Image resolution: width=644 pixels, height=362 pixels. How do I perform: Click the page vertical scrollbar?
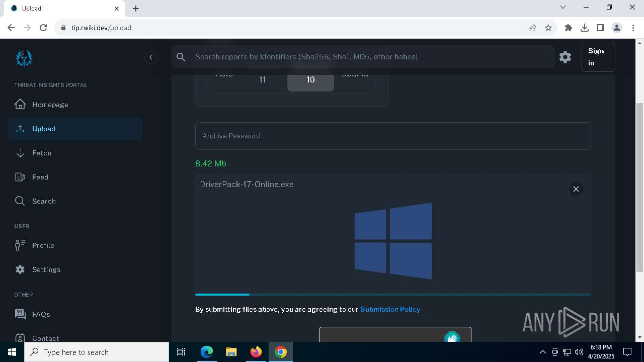[x=639, y=188]
